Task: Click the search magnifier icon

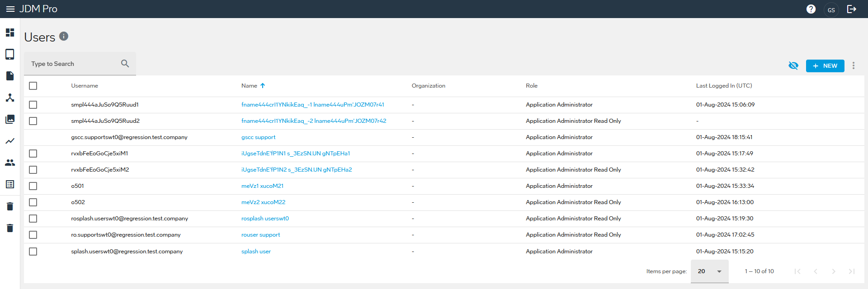Action: (125, 64)
